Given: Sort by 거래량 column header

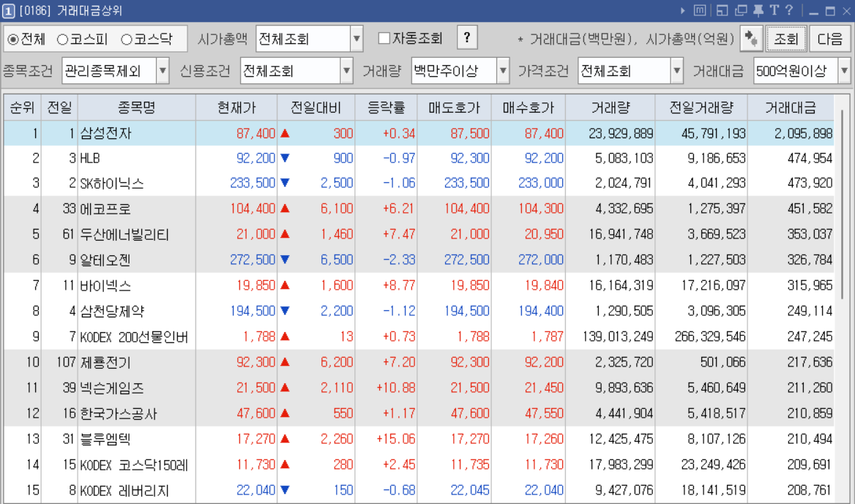Looking at the screenshot, I should pyautogui.click(x=611, y=108).
